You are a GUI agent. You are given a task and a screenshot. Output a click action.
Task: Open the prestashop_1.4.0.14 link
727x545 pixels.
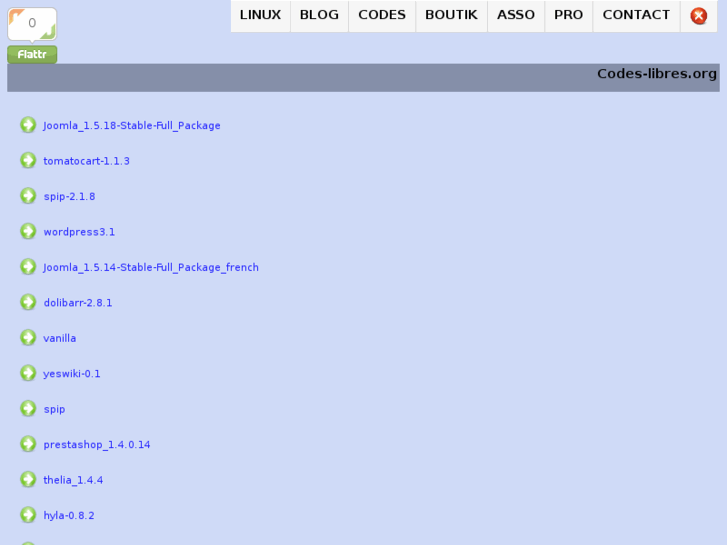97,445
